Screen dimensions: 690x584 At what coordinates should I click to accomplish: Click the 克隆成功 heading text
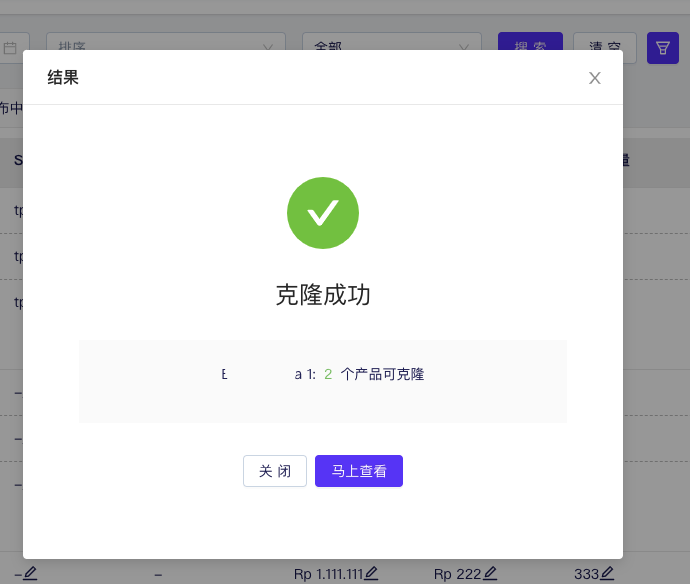point(323,295)
